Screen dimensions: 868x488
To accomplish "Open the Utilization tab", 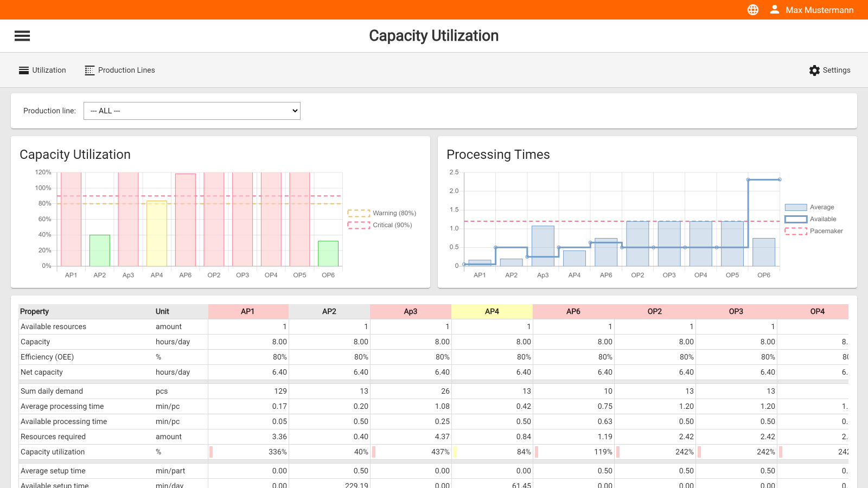I will click(49, 70).
